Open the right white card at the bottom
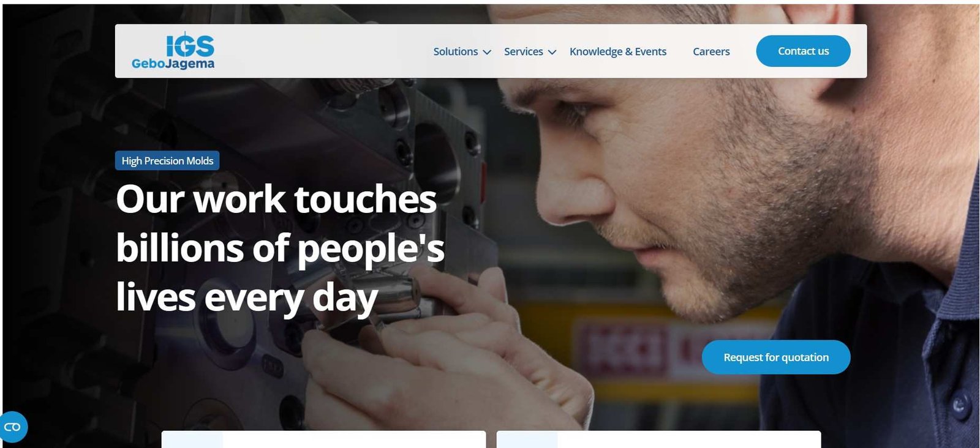 coord(658,439)
